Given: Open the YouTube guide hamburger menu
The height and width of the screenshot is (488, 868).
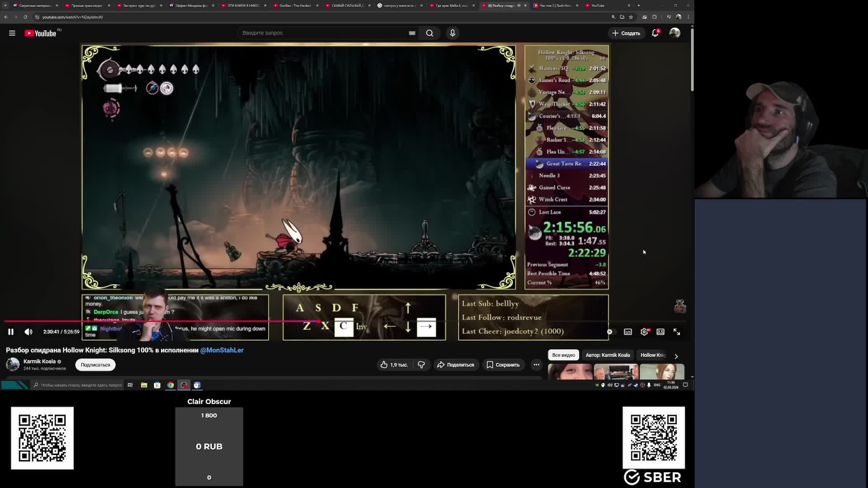Looking at the screenshot, I should click(x=12, y=33).
